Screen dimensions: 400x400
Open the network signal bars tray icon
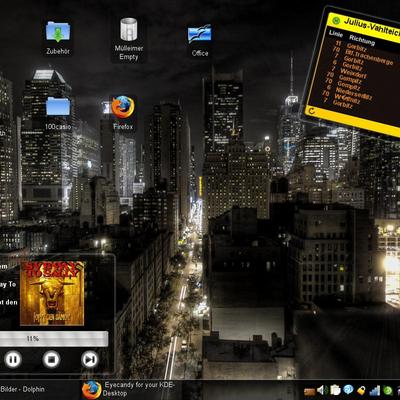(x=375, y=390)
